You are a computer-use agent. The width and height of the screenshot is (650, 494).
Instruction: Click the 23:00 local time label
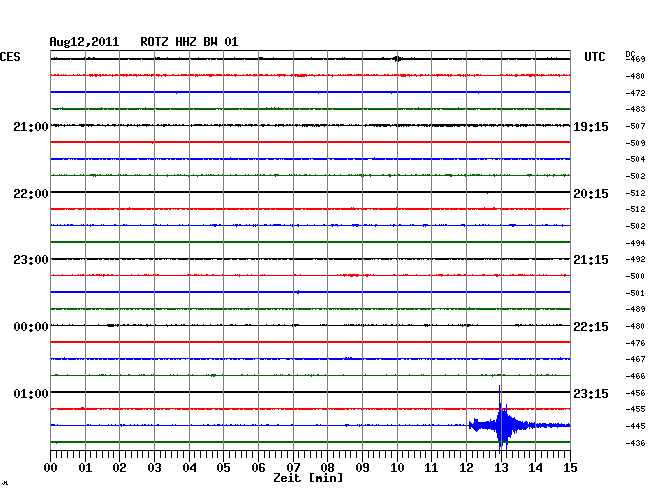[31, 260]
